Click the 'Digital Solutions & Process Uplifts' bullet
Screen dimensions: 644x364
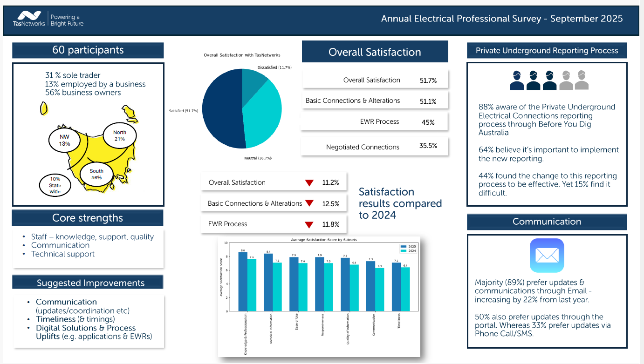(94, 332)
